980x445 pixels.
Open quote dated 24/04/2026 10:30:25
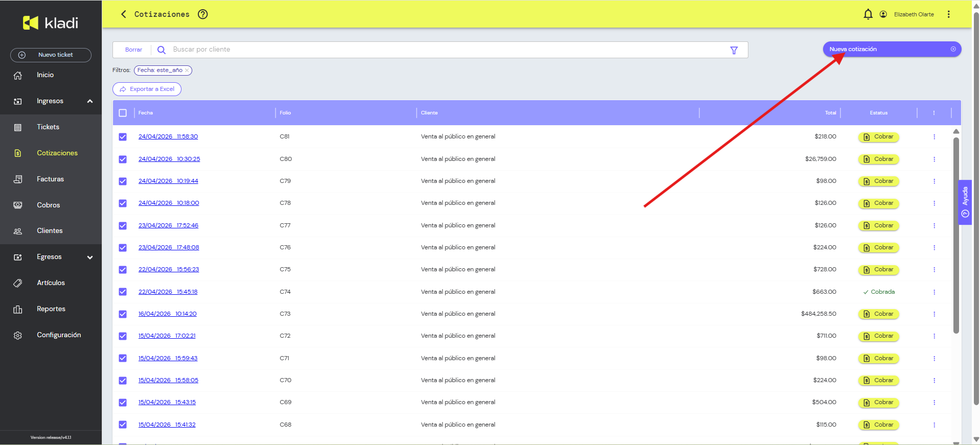click(x=169, y=159)
